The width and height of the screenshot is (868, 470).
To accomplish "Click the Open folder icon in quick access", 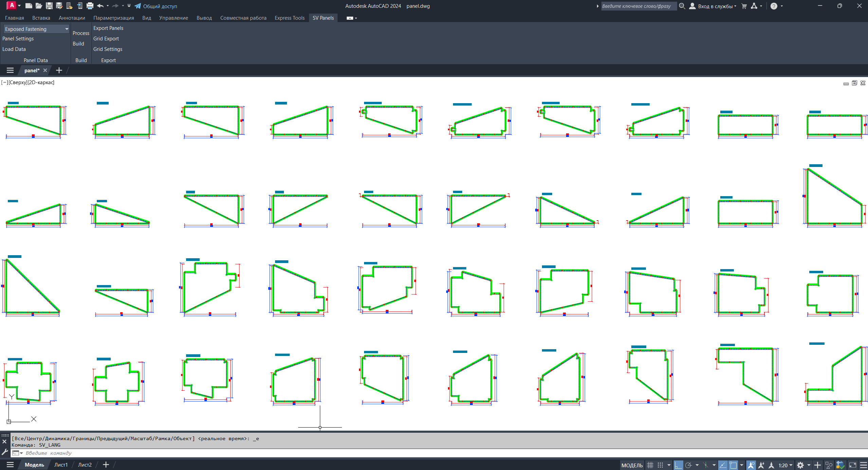I will [39, 6].
